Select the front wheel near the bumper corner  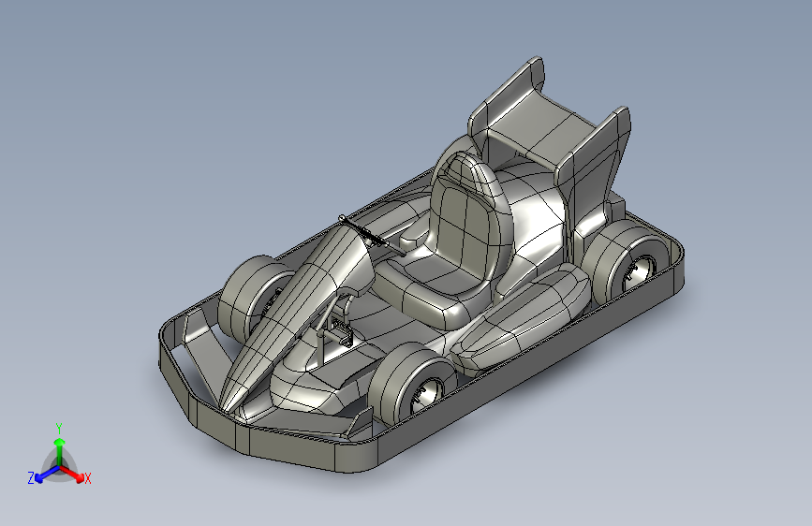[x=413, y=384]
